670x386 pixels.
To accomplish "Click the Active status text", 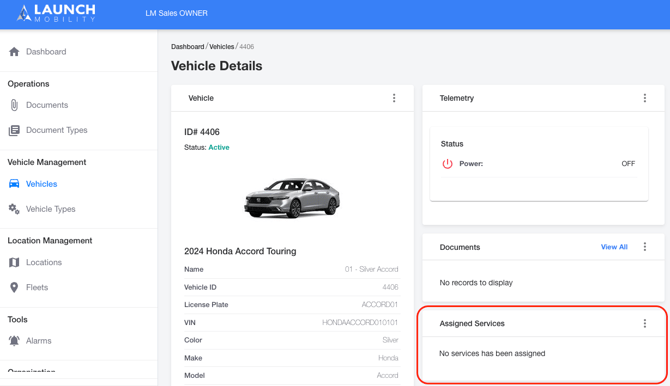I will 219,147.
